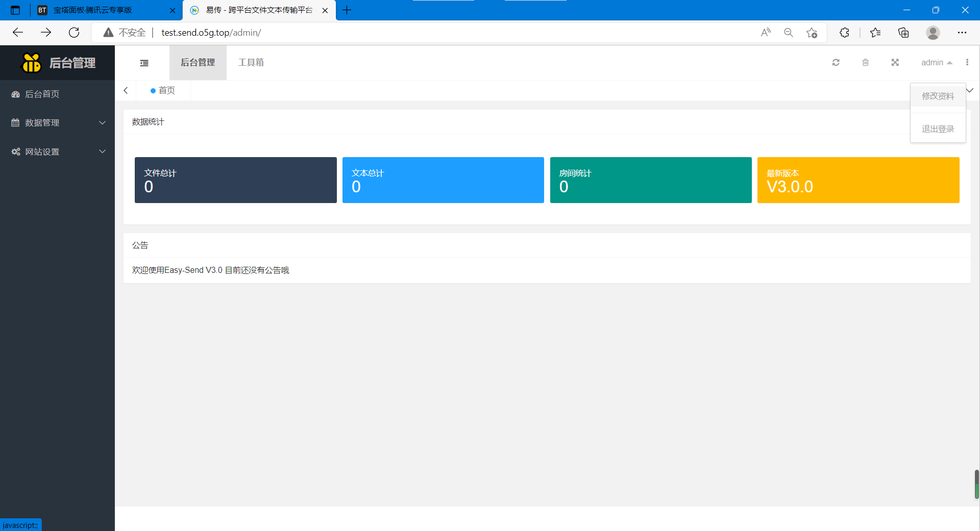The width and height of the screenshot is (980, 531).
Task: Click the browser extensions puzzle icon
Action: pos(844,33)
